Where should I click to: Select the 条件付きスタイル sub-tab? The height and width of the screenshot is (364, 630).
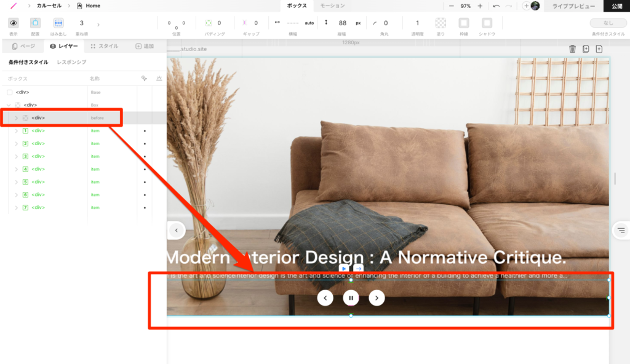click(x=28, y=62)
